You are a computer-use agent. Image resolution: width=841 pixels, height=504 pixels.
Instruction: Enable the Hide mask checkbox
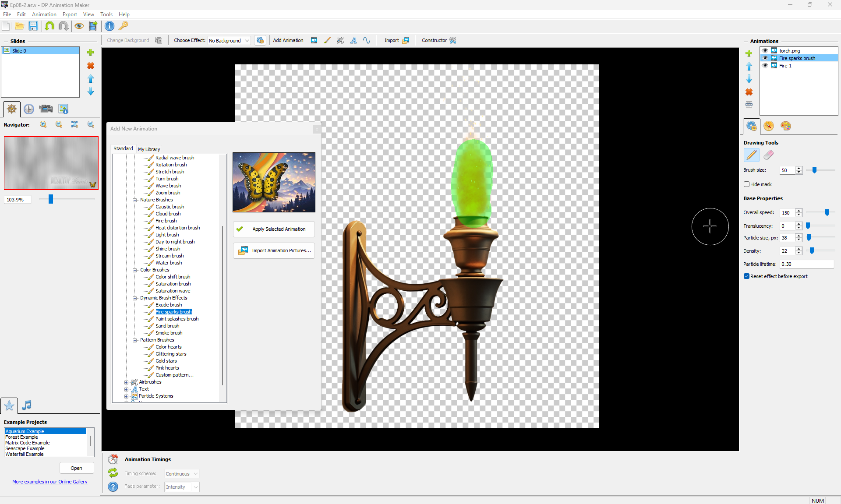click(x=747, y=184)
